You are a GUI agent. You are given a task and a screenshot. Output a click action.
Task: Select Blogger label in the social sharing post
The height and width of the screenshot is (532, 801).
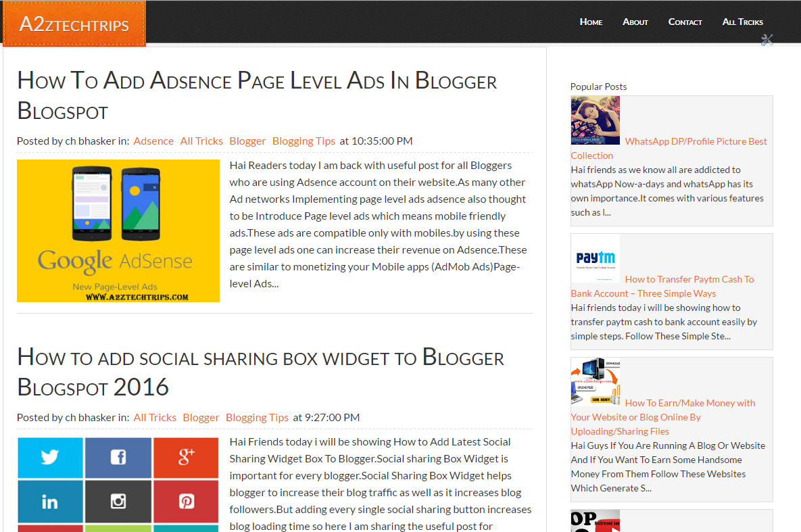201,418
